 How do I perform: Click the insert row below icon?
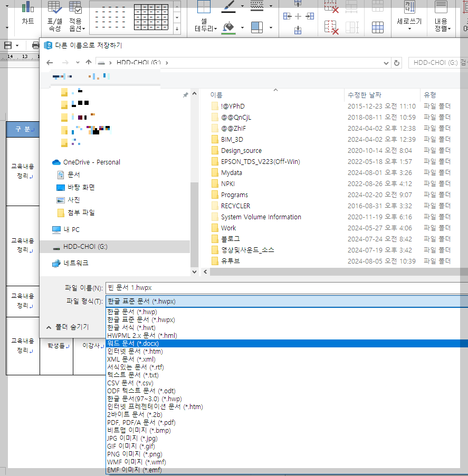click(298, 30)
